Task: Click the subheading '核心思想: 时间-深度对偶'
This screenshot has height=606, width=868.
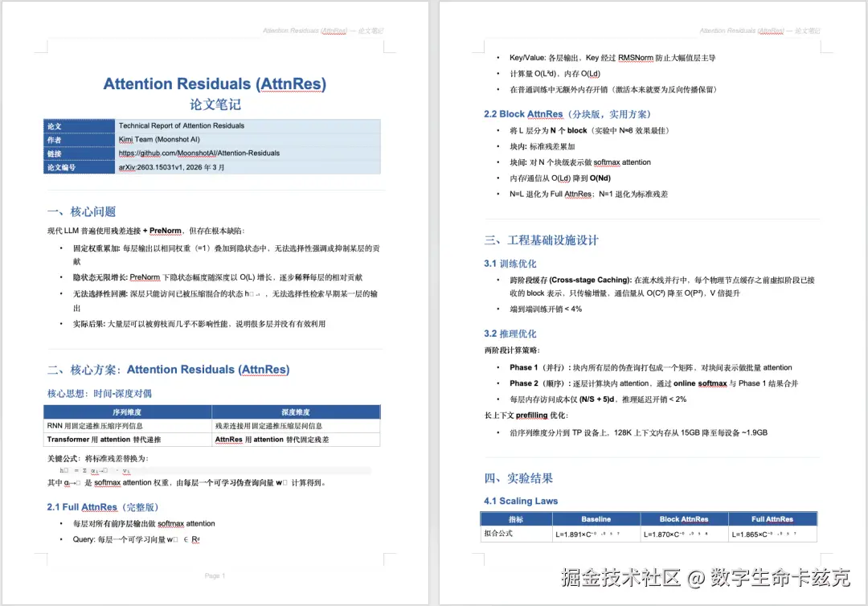Action: point(100,394)
